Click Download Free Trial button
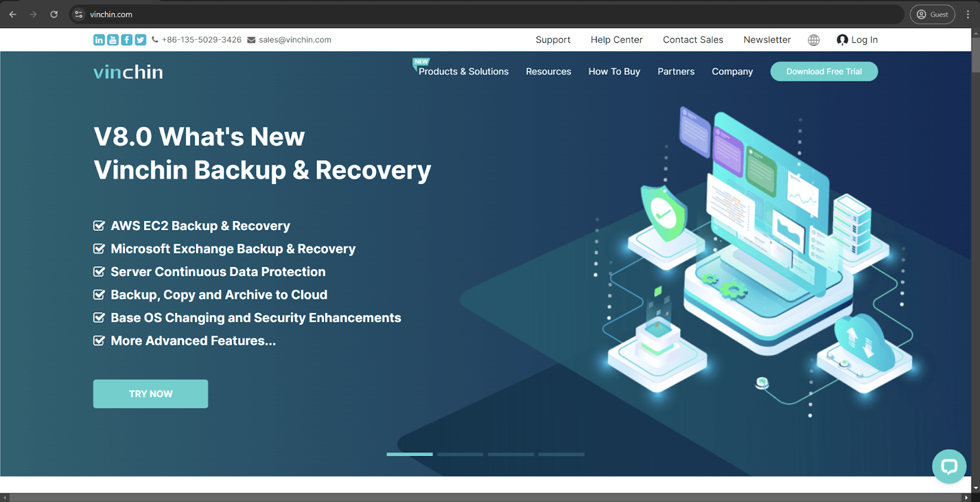Image resolution: width=980 pixels, height=502 pixels. (x=824, y=72)
